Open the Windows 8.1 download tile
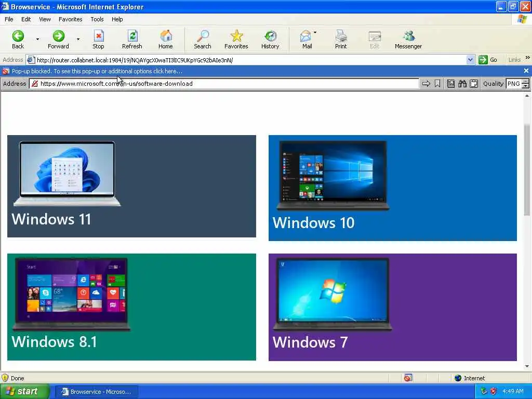 (x=131, y=307)
